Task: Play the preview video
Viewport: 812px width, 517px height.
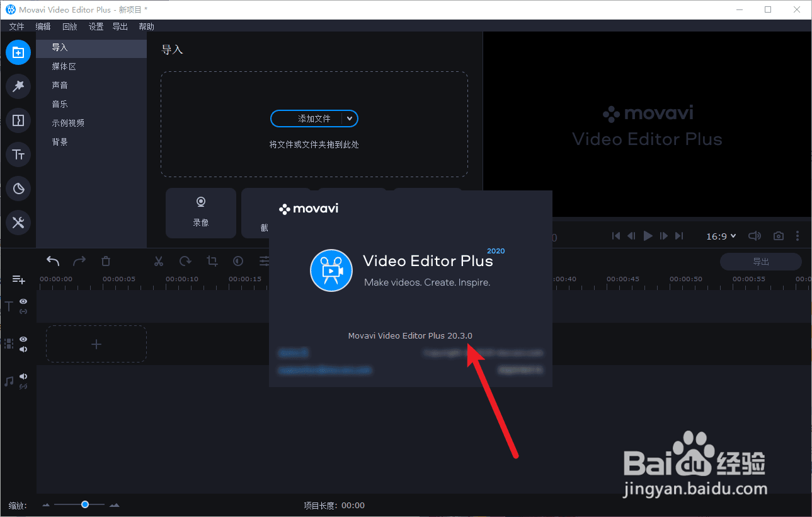Action: point(648,236)
